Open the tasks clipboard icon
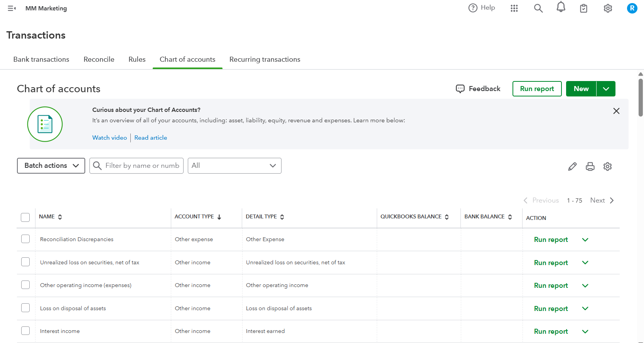 (584, 8)
